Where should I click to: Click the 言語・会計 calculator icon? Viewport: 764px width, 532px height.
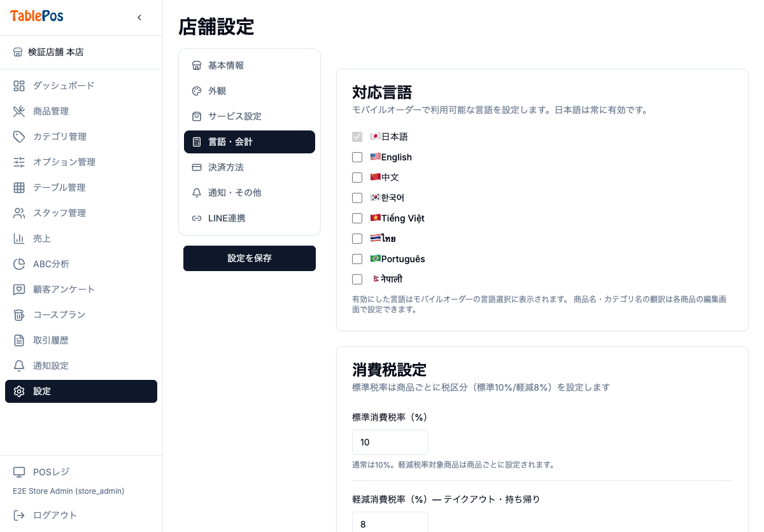tap(197, 142)
